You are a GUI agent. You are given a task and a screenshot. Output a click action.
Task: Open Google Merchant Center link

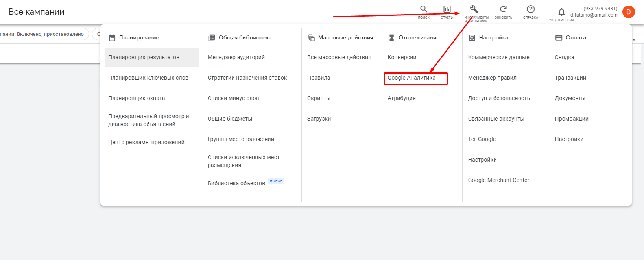coord(498,180)
